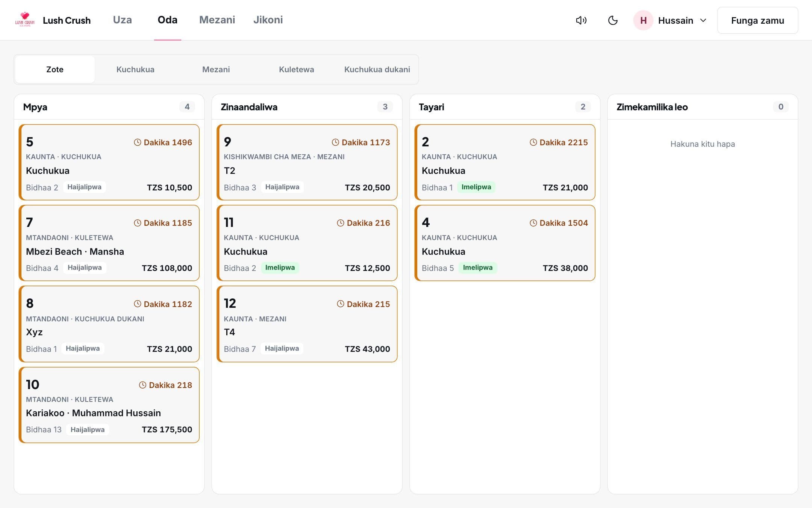
Task: Click clock icon on order 10
Action: point(143,385)
